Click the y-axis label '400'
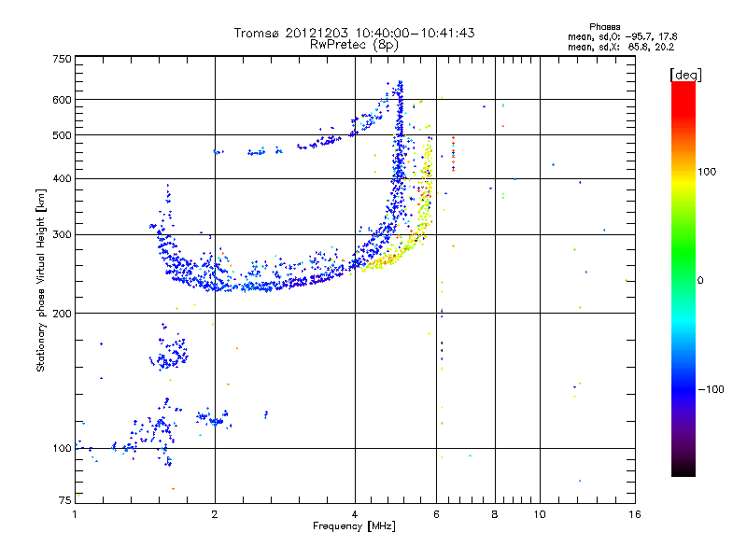 pos(63,179)
